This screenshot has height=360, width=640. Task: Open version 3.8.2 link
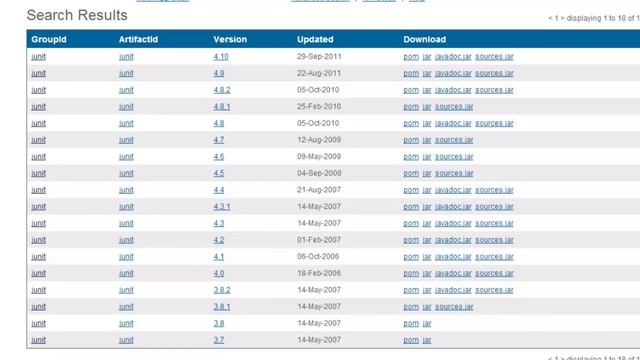click(x=222, y=290)
